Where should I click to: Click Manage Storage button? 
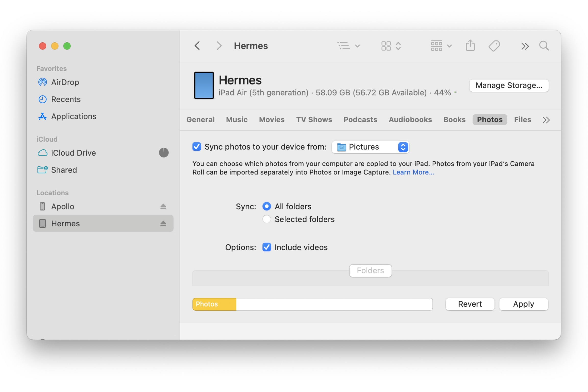pyautogui.click(x=509, y=86)
